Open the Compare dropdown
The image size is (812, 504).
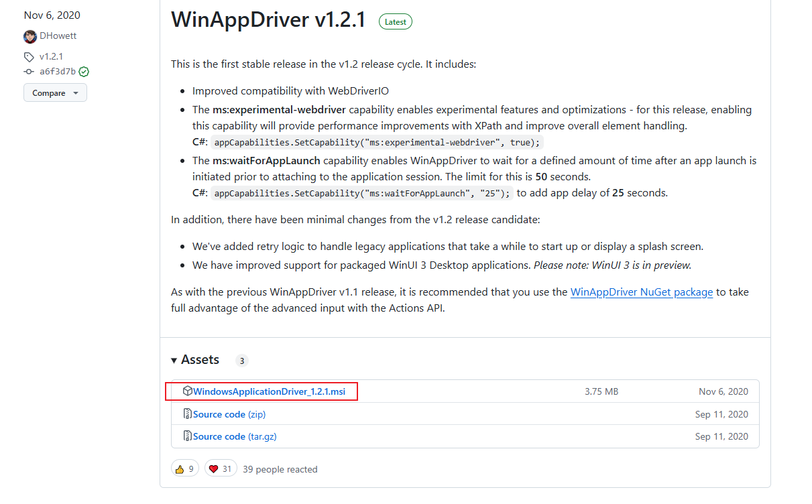point(55,92)
